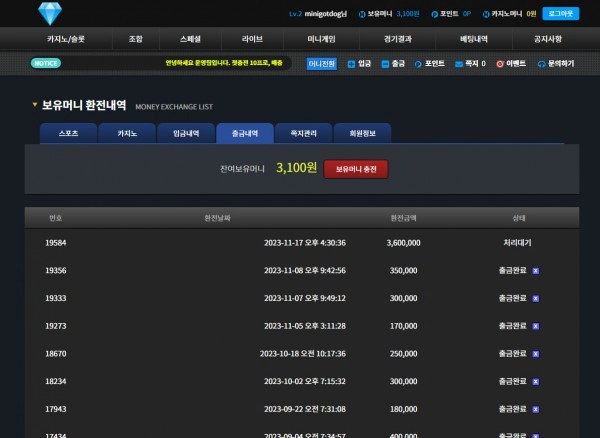Click the 입금 deposit plus icon
This screenshot has width=600, height=438.
351,64
